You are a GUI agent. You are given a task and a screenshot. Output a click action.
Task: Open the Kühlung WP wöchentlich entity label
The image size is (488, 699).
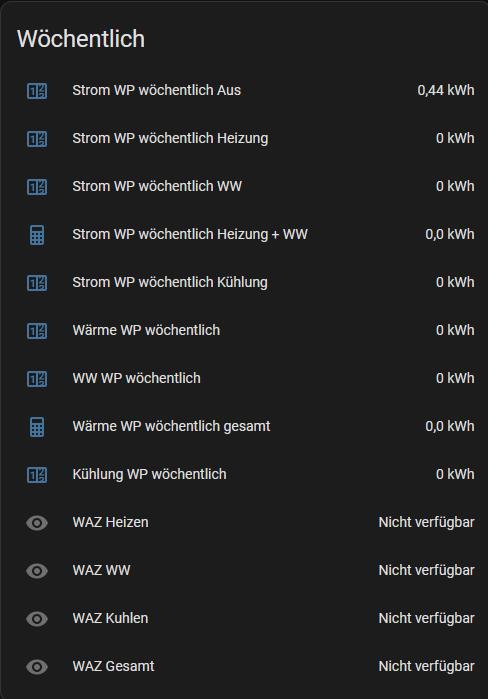pos(149,474)
